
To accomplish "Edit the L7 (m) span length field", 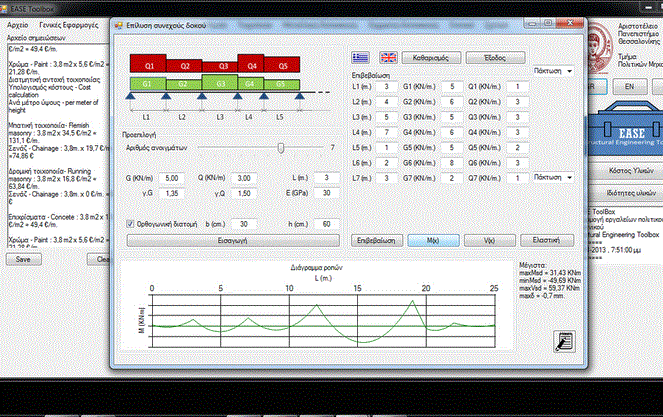I will coord(386,178).
